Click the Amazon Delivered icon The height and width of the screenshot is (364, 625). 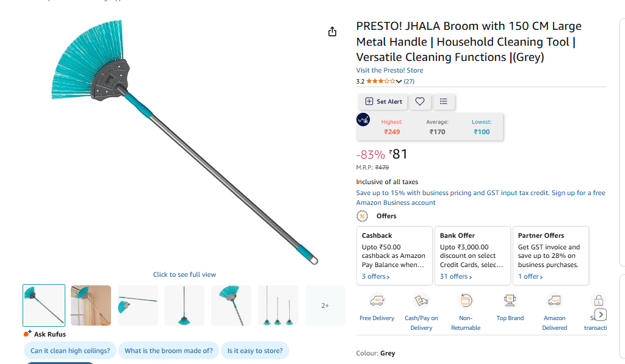(554, 301)
